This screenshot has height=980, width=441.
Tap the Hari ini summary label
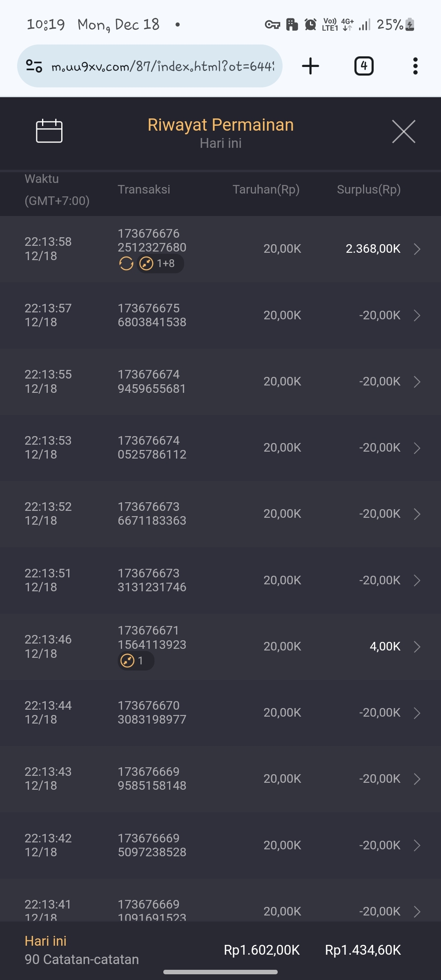[45, 941]
